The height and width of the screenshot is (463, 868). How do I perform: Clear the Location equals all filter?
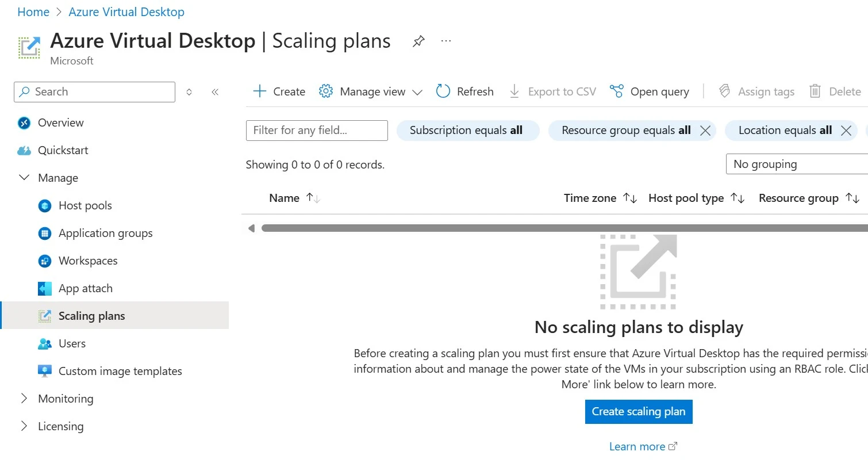[846, 131]
